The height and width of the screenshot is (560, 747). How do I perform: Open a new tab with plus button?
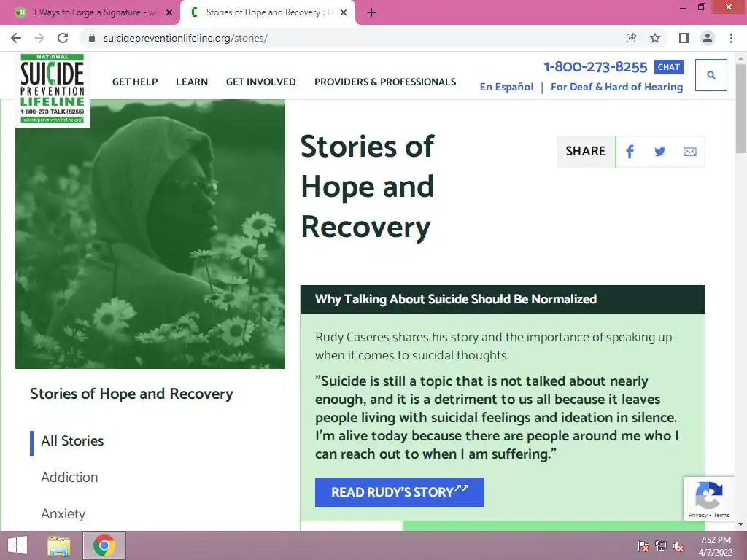point(371,12)
